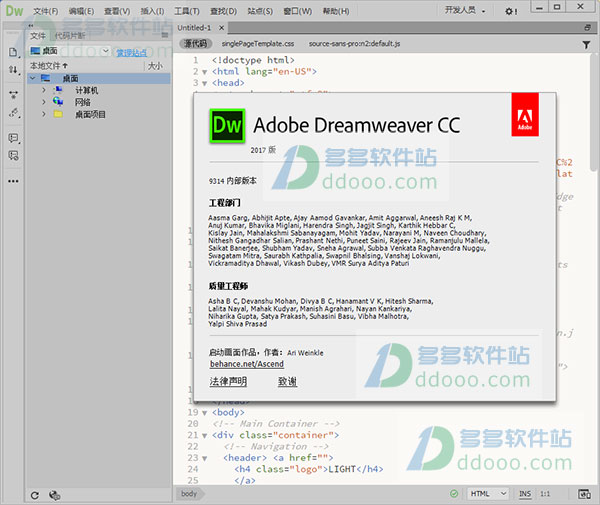Collapse the header fold arrow on line 23
600x505 pixels.
(204, 458)
